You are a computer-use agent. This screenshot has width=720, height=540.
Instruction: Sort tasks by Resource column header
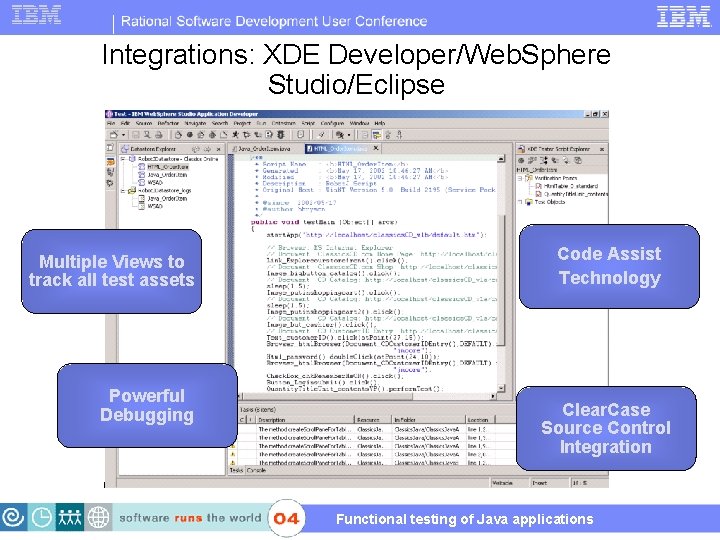click(373, 420)
